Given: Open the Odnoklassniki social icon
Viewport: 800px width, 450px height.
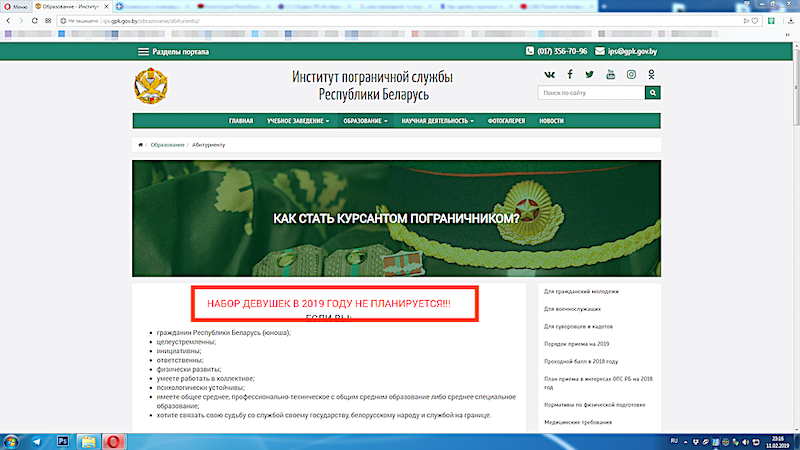Looking at the screenshot, I should [651, 74].
